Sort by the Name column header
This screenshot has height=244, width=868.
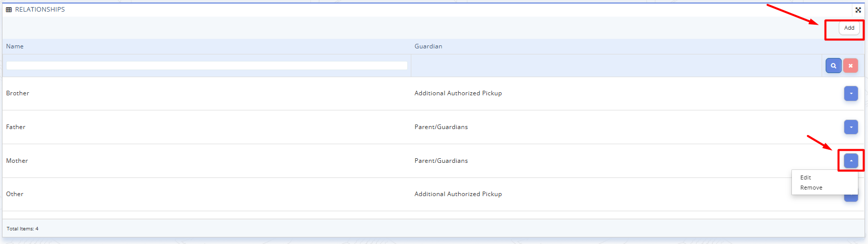pos(15,46)
